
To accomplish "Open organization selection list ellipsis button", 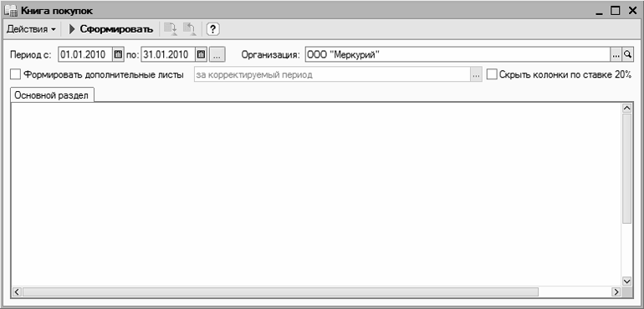I will pos(616,54).
